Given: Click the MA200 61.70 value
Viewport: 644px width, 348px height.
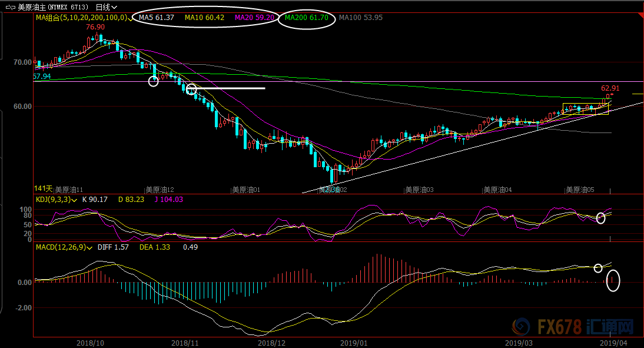Looking at the screenshot, I should [x=307, y=18].
